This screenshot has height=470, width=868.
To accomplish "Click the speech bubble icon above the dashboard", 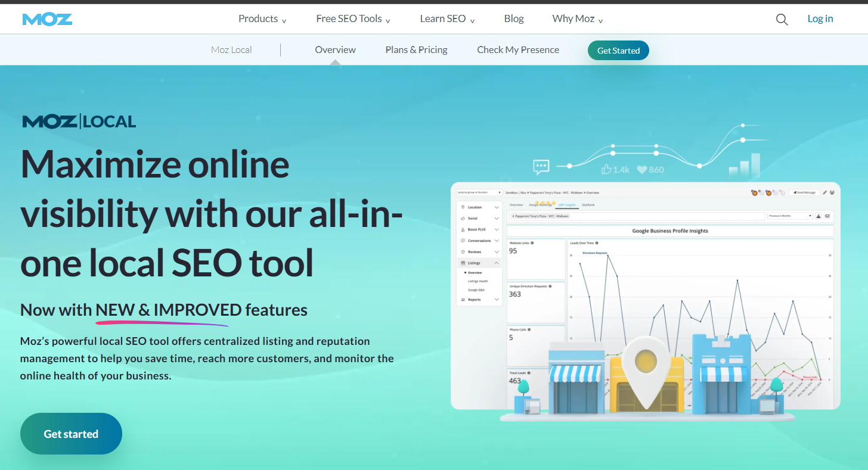I will pos(541,167).
